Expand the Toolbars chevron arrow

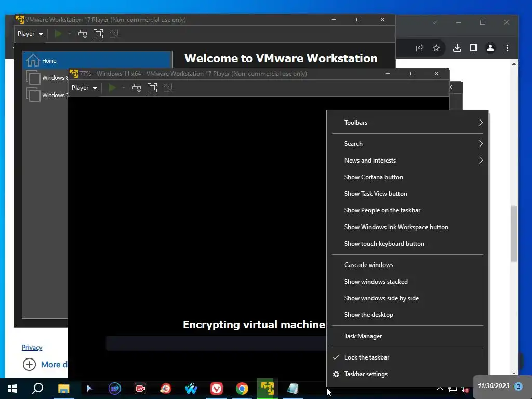point(481,123)
